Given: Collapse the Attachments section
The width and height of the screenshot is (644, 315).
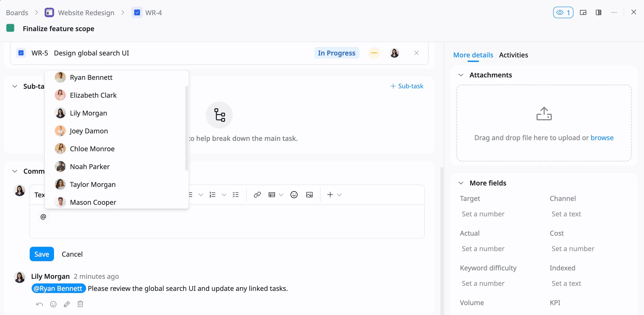Looking at the screenshot, I should tap(461, 75).
